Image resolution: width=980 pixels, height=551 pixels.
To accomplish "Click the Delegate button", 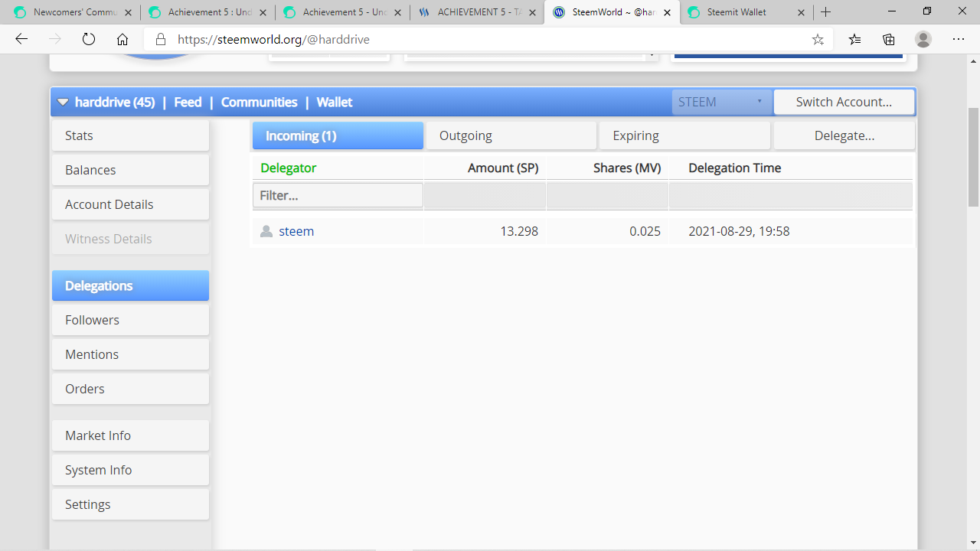I will (844, 135).
